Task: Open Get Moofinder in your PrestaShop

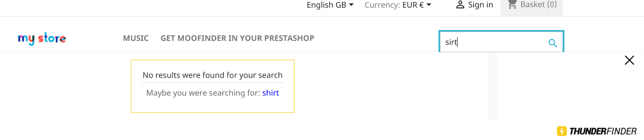Action: point(237,38)
